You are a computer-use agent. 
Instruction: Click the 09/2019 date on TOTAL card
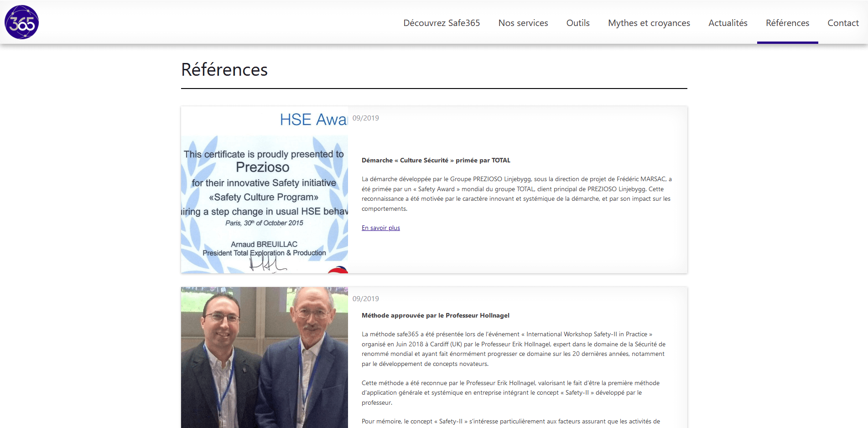coord(366,118)
